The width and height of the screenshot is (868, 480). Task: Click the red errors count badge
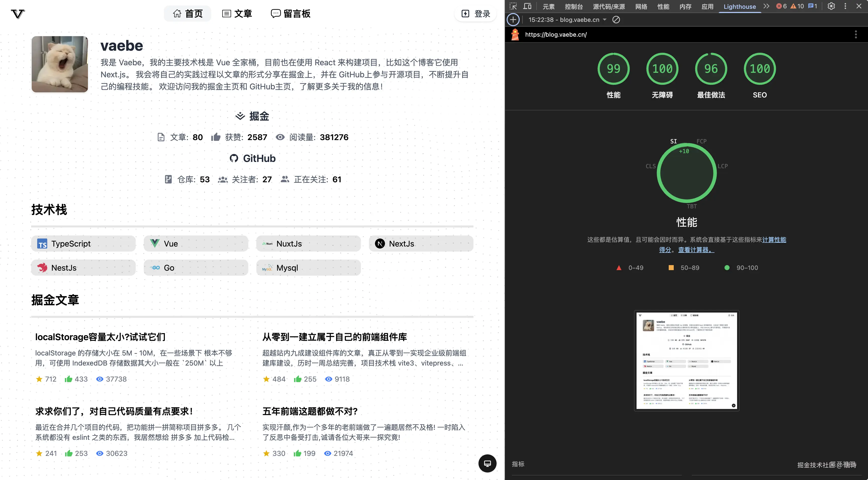click(782, 6)
